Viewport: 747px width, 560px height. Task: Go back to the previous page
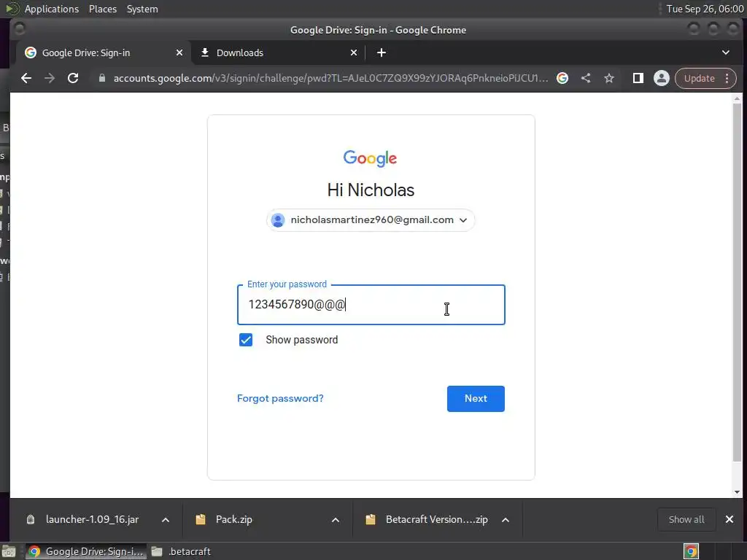26,78
